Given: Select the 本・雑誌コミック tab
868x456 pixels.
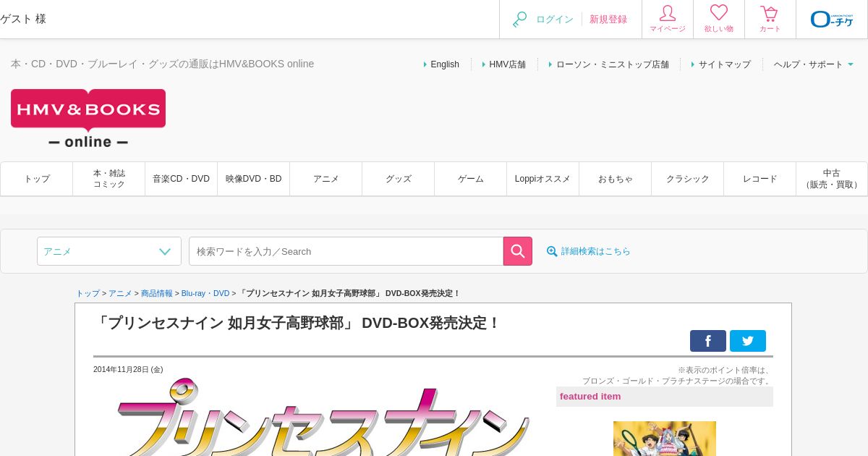Looking at the screenshot, I should tap(109, 179).
